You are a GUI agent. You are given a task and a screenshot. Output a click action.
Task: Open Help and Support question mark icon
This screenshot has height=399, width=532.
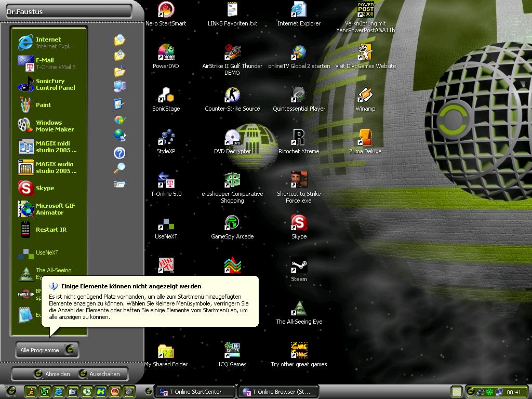click(119, 153)
